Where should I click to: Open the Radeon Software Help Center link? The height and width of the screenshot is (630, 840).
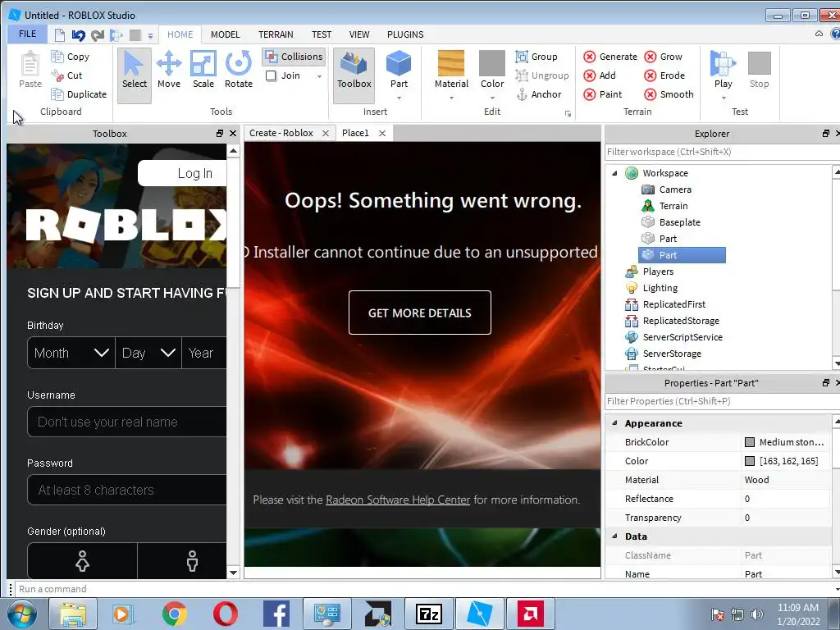coord(398,500)
